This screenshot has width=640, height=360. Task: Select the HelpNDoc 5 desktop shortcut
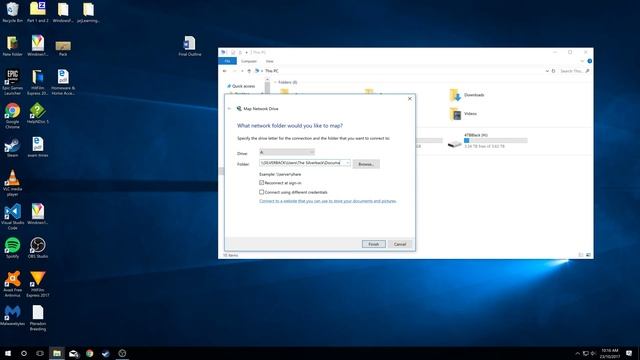38,113
